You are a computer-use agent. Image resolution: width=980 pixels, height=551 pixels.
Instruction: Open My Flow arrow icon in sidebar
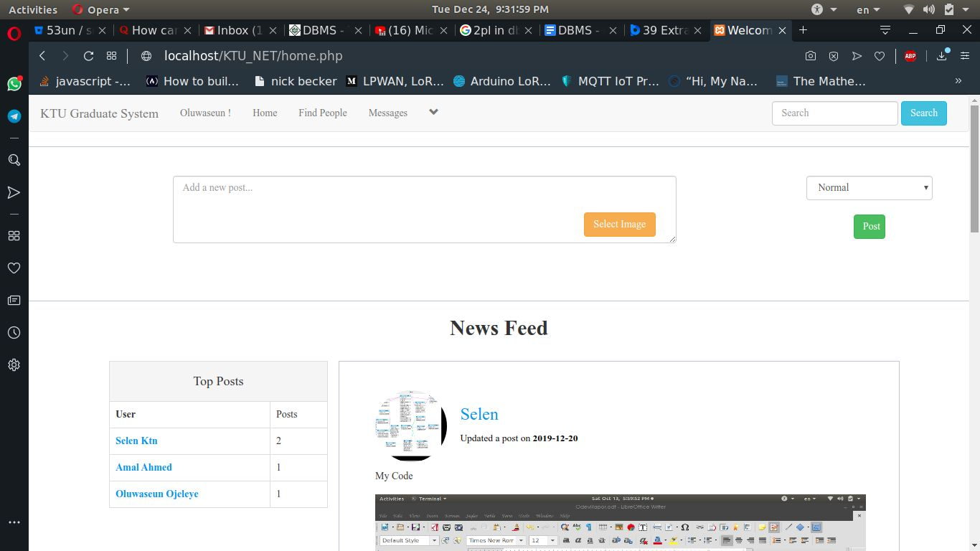pyautogui.click(x=14, y=192)
